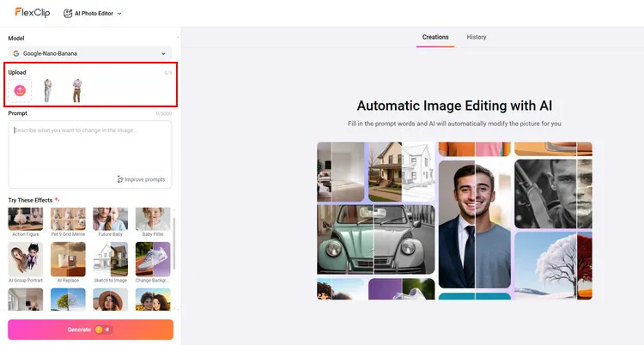This screenshot has width=644, height=345.
Task: Choose the Action Figure effect
Action: (26, 221)
